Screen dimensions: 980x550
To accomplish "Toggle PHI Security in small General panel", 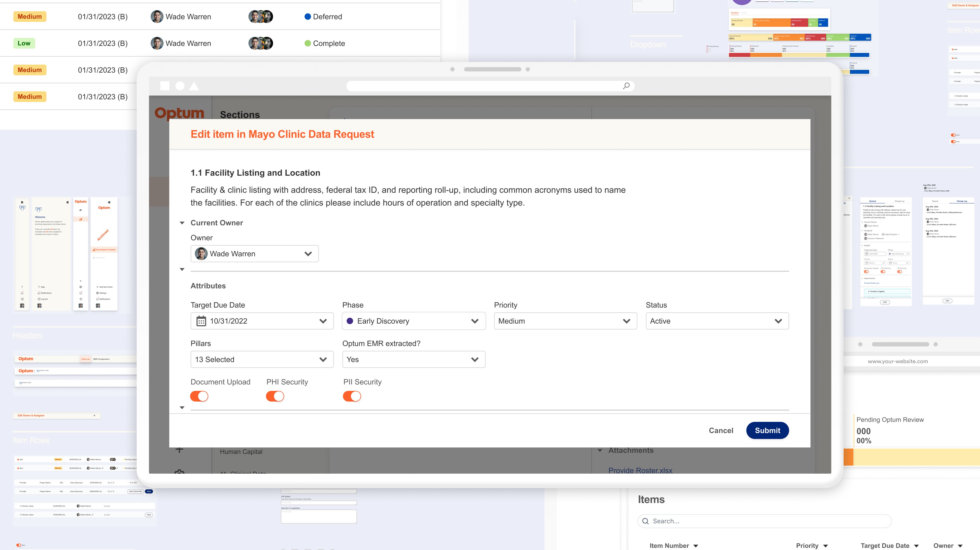I will point(883,272).
